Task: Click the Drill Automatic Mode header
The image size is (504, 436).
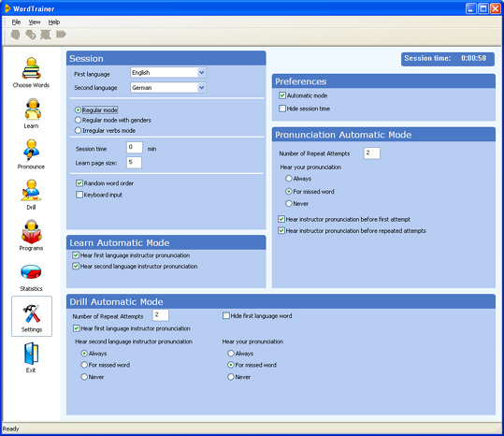Action: pos(281,301)
